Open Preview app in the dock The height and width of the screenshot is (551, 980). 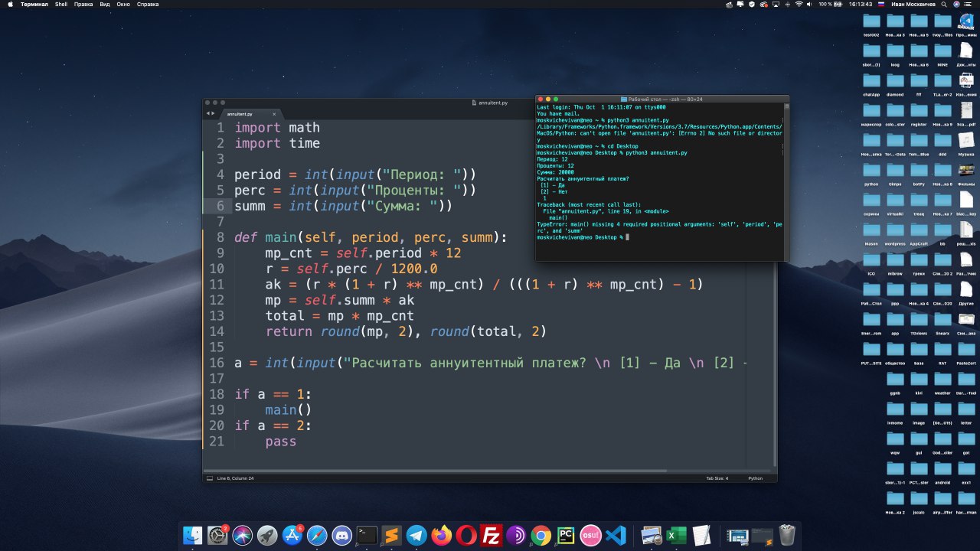[652, 535]
